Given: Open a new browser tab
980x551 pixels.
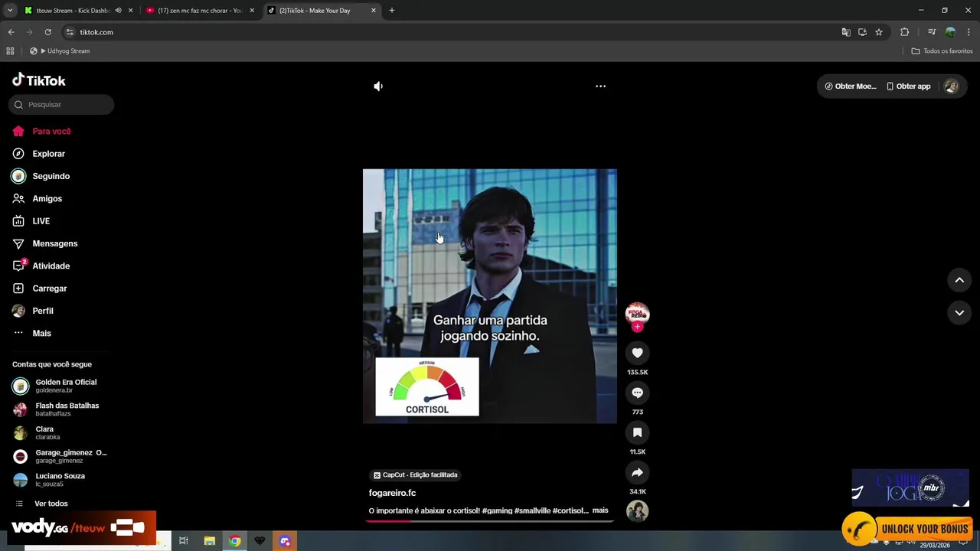Looking at the screenshot, I should [x=392, y=11].
